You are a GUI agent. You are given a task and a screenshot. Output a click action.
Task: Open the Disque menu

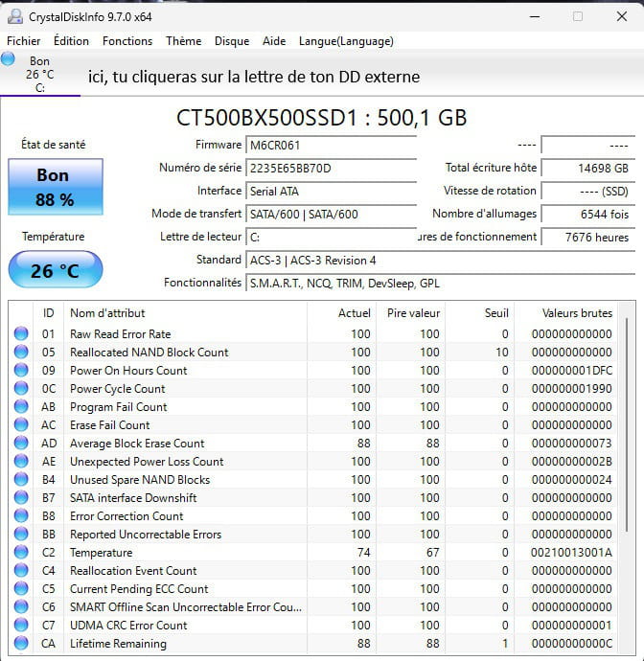click(232, 41)
